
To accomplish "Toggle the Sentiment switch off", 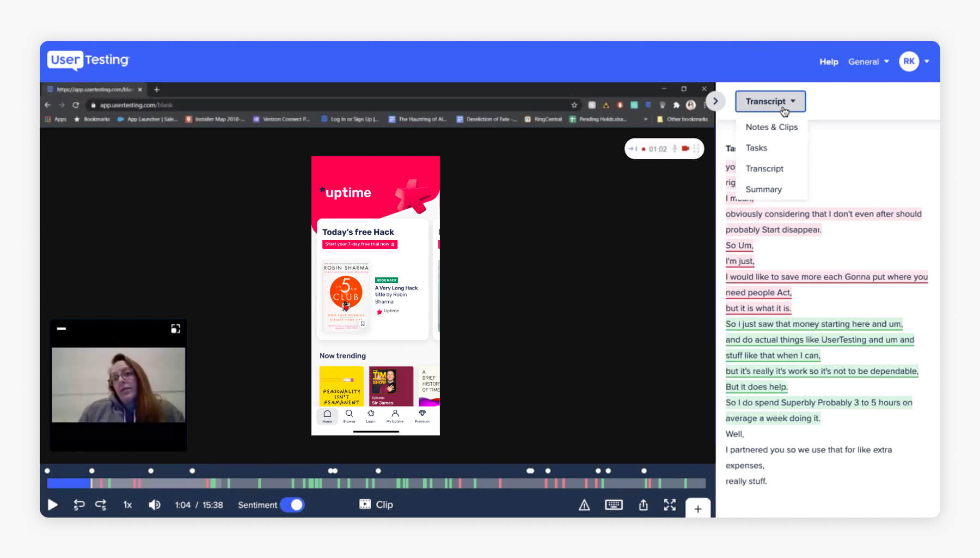I will (x=292, y=505).
